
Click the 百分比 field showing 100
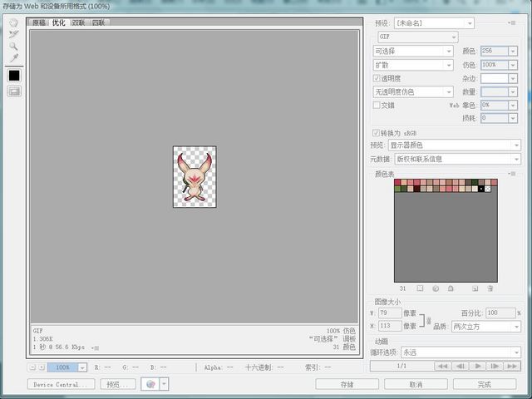[x=500, y=313]
